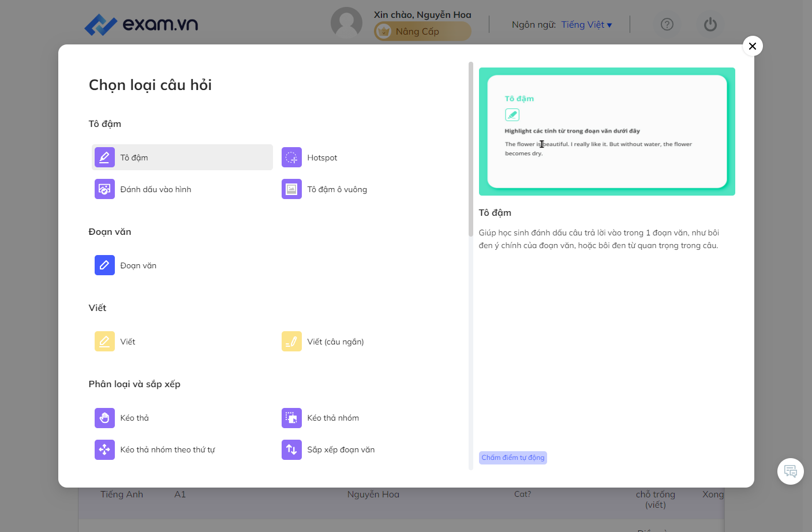Select the yellow Viết icon

tap(104, 341)
